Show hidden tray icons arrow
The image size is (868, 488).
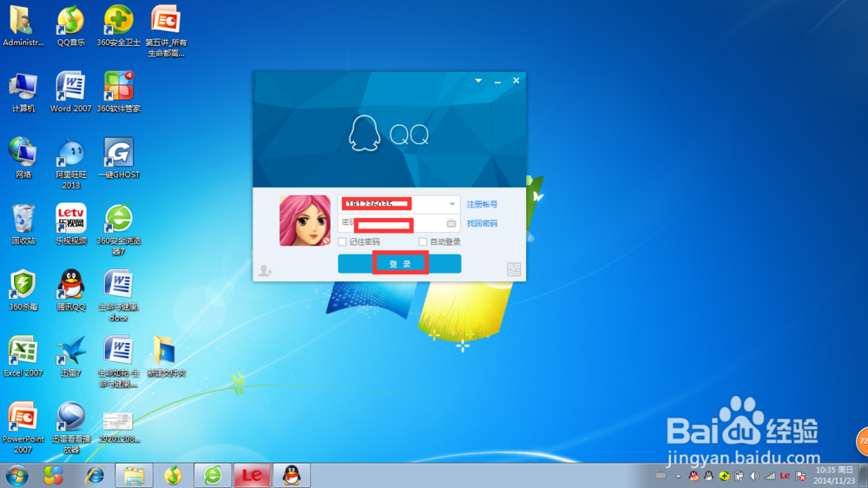(678, 476)
